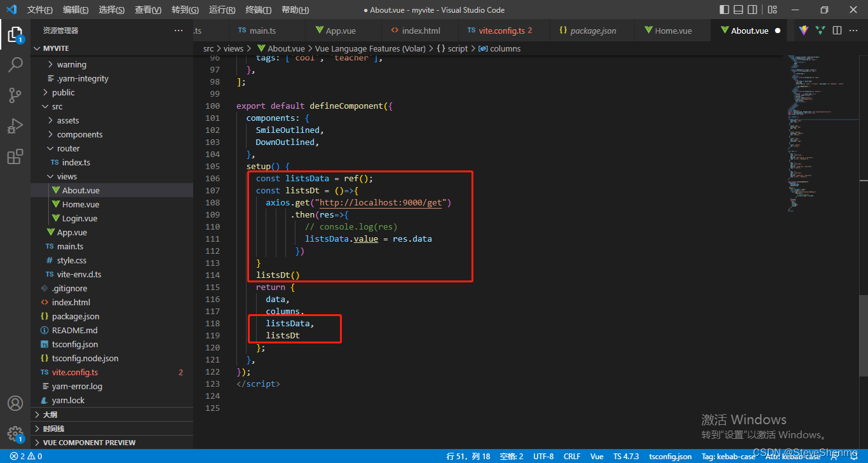Customize layout icon in title bar
The width and height of the screenshot is (868, 463).
click(772, 10)
